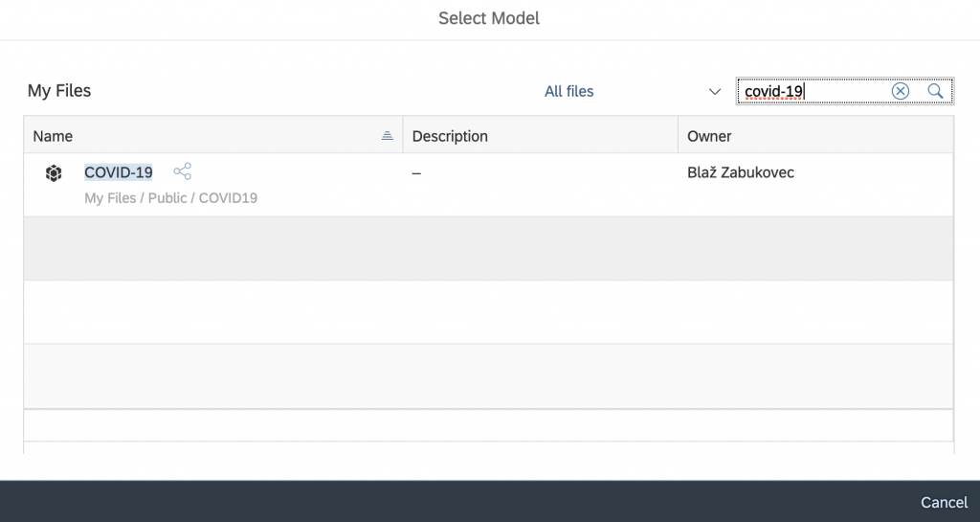This screenshot has height=522, width=980.
Task: Expand the file filter chevron arrow
Action: 714,92
